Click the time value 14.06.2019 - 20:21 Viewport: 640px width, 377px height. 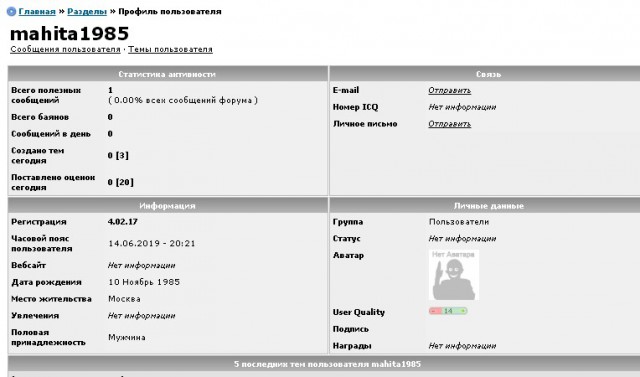(152, 243)
